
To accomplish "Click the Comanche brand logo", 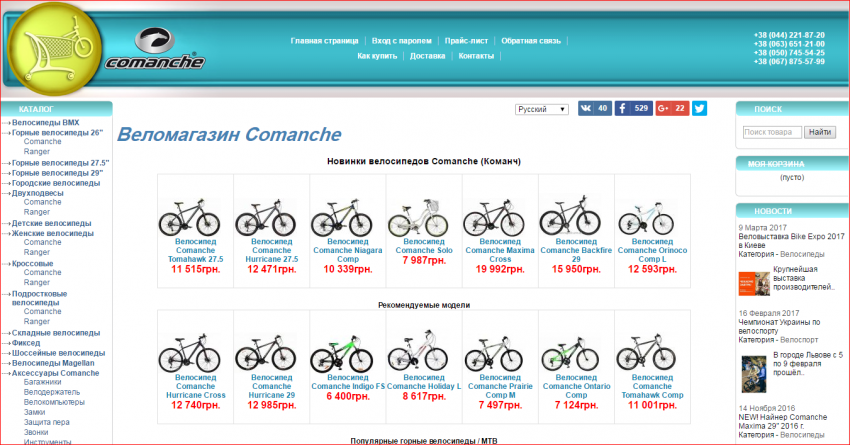I will tap(155, 49).
